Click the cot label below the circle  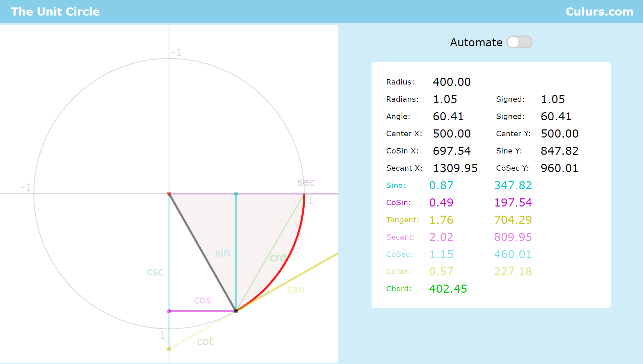(x=205, y=341)
